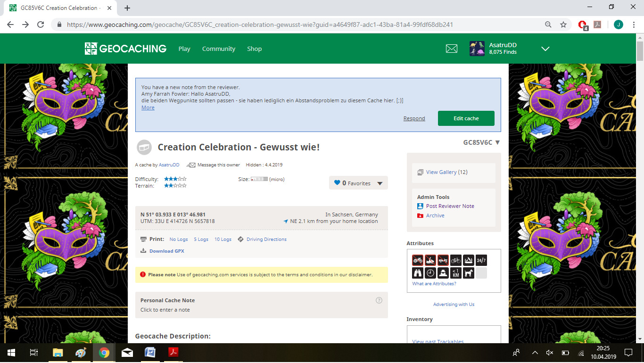
Task: Open File Explorer from taskbar
Action: (x=58, y=353)
